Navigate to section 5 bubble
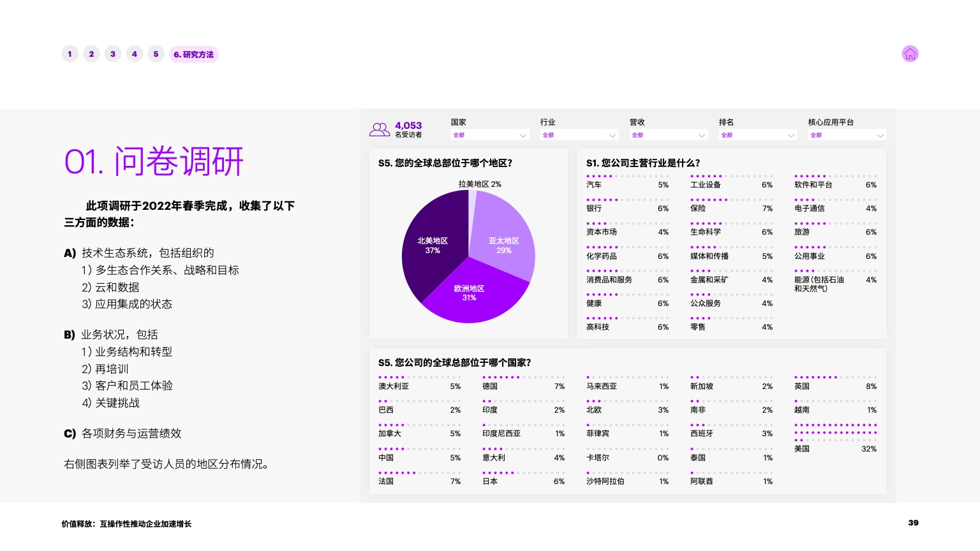 click(156, 54)
